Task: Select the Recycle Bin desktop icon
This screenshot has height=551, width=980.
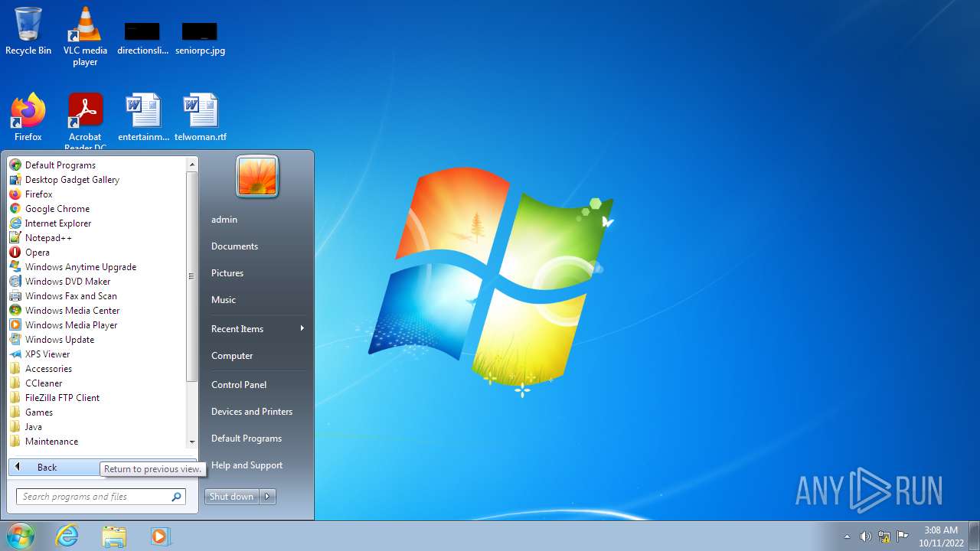Action: (28, 32)
